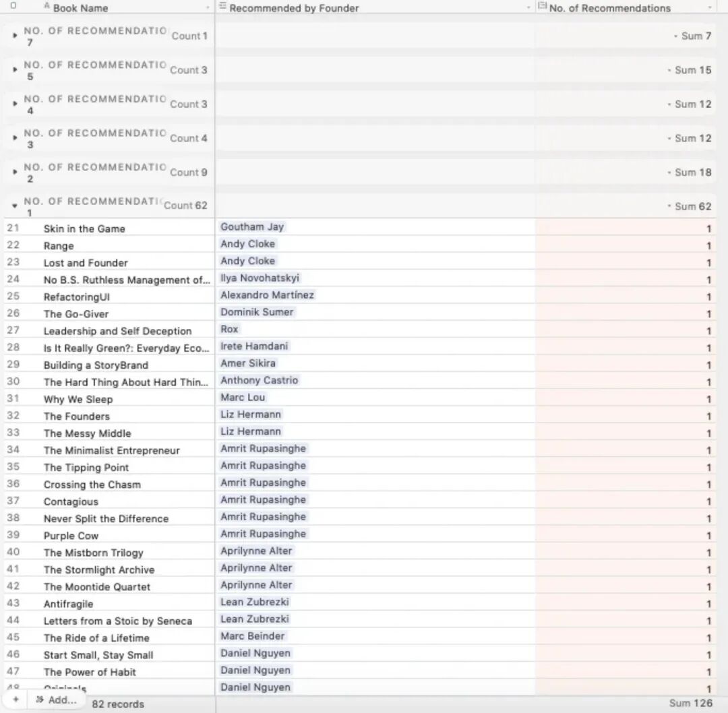Toggle the select-all checkbox in the header

pos(13,5)
